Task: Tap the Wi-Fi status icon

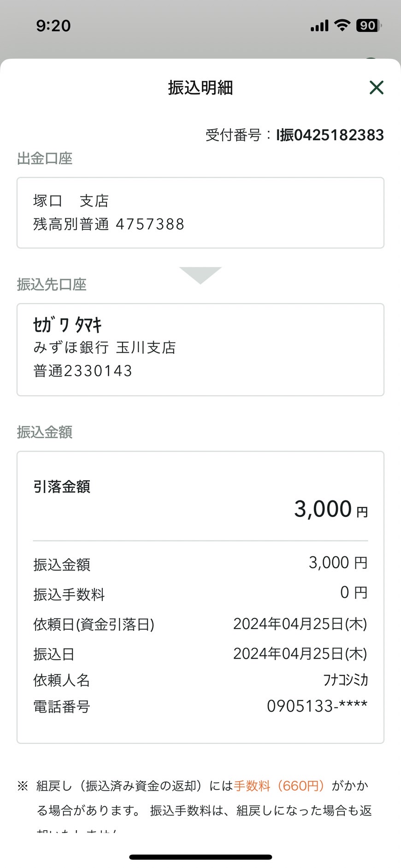Action: [x=342, y=25]
